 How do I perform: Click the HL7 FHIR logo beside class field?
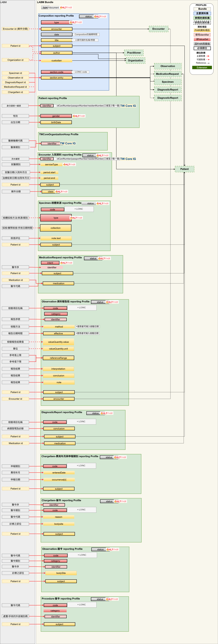point(61,191)
